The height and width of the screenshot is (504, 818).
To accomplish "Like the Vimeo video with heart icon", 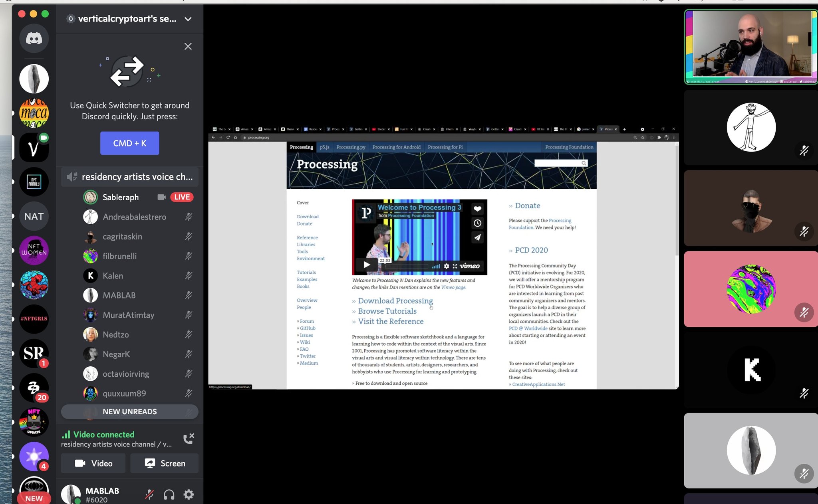I will [477, 209].
